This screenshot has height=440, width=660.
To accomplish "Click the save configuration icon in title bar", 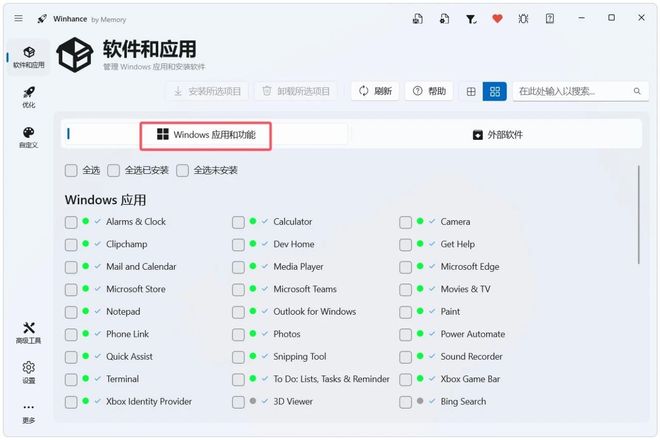I will coord(418,19).
